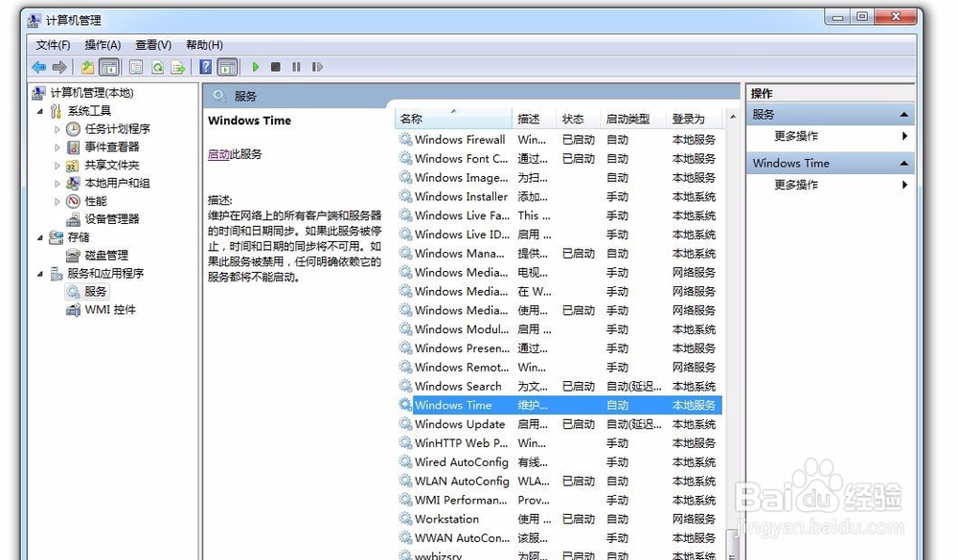Click the Refresh toolbar icon

tap(158, 67)
